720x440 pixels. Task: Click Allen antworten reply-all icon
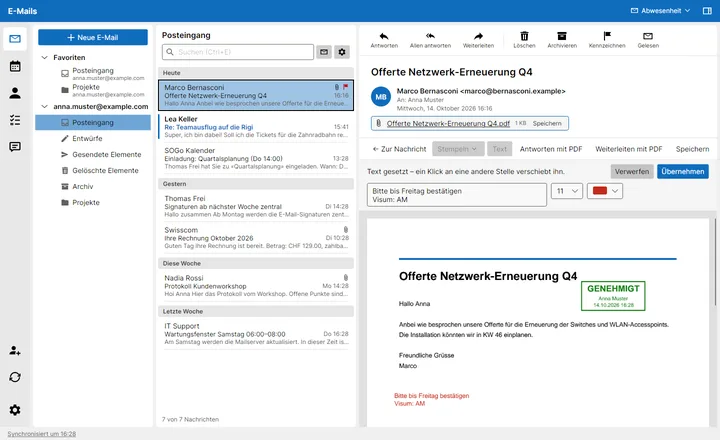(430, 40)
